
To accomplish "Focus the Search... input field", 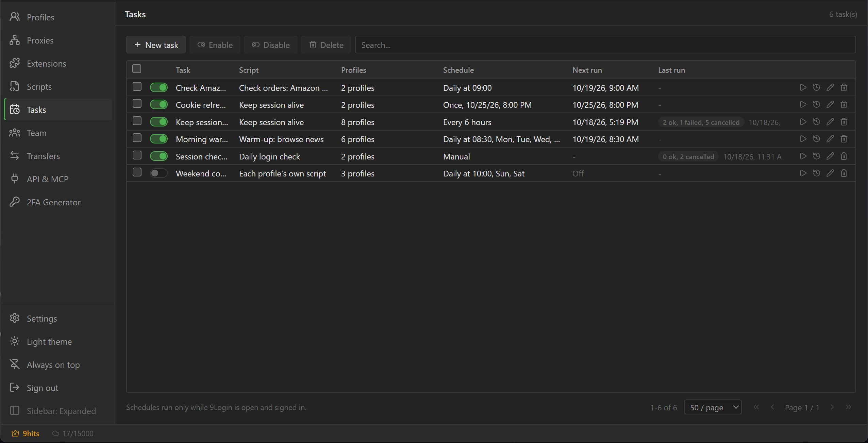I will pos(605,45).
